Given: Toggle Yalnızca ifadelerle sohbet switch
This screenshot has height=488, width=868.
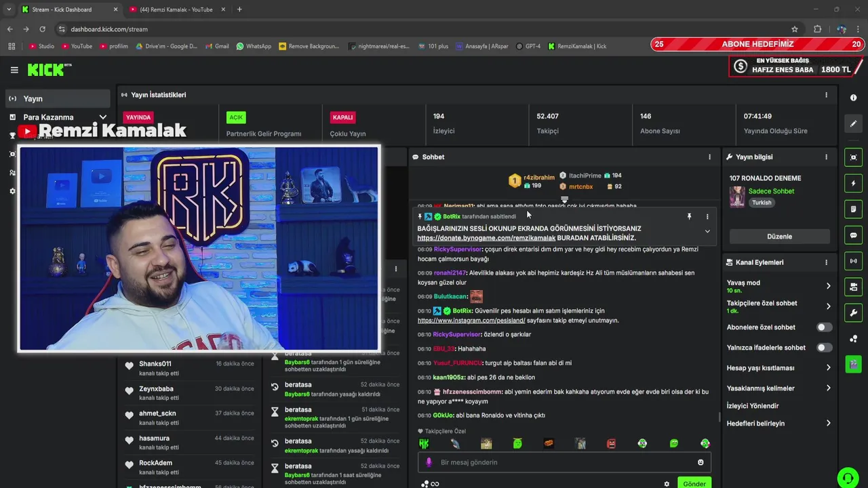Looking at the screenshot, I should coord(824,348).
